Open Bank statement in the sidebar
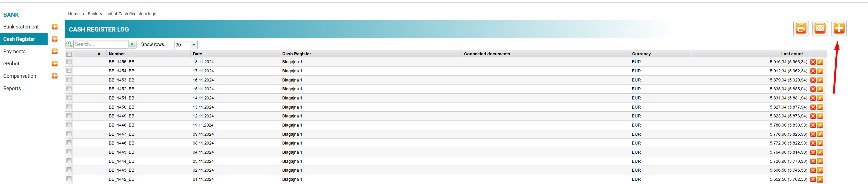 [21, 27]
